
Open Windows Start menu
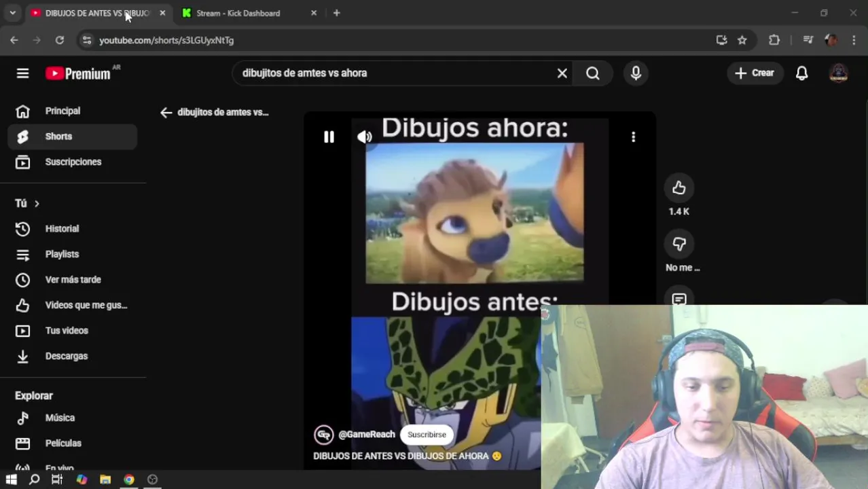tap(11, 479)
